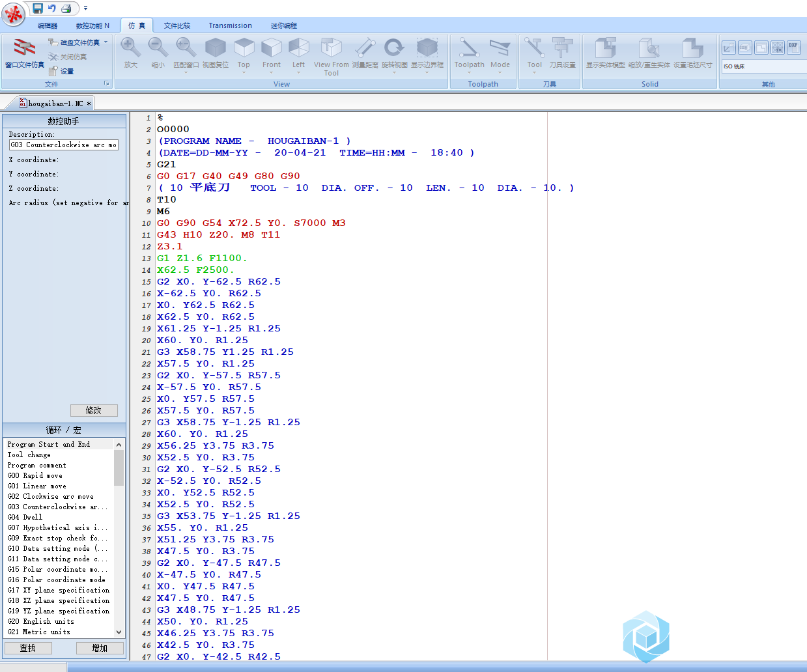
Task: Click code line 'G1 Z1.6 F1100.'
Action: click(x=202, y=259)
